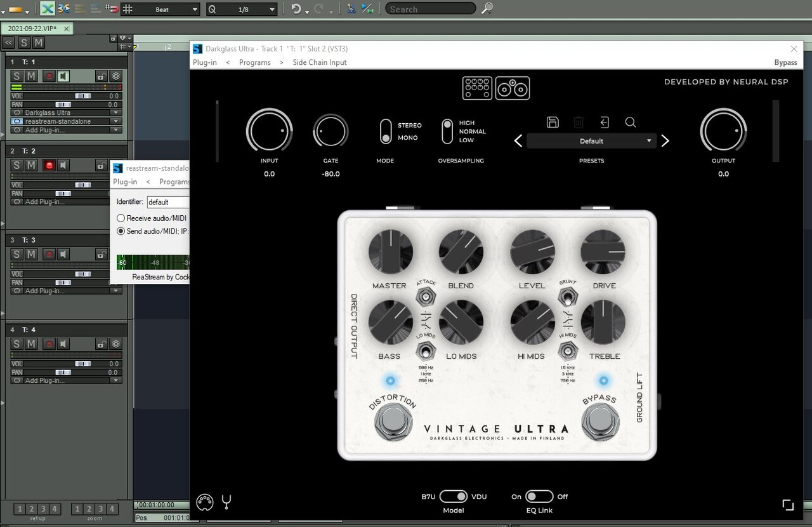Open reastream-standalone slot dropdown arrow

click(115, 121)
